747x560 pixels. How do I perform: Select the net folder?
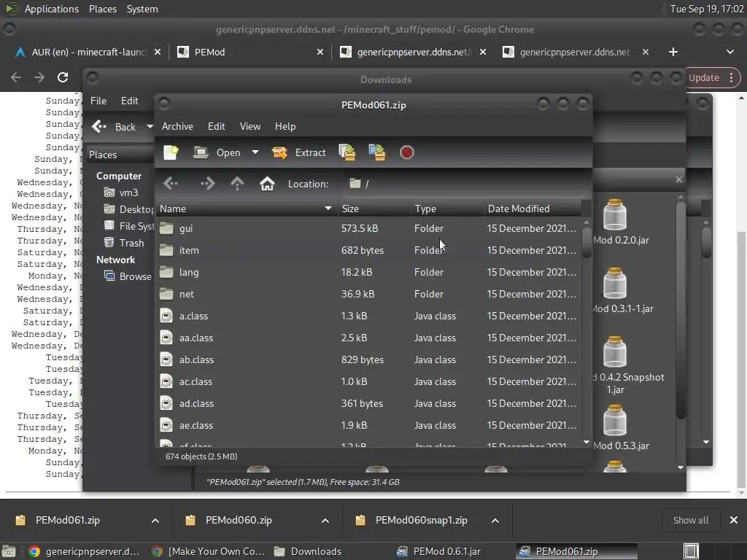pos(368,295)
